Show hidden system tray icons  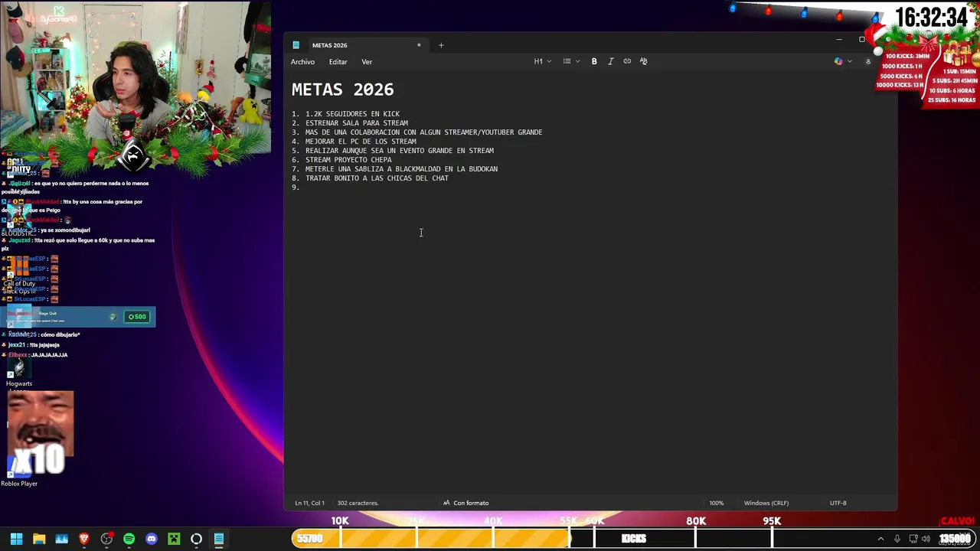point(880,539)
